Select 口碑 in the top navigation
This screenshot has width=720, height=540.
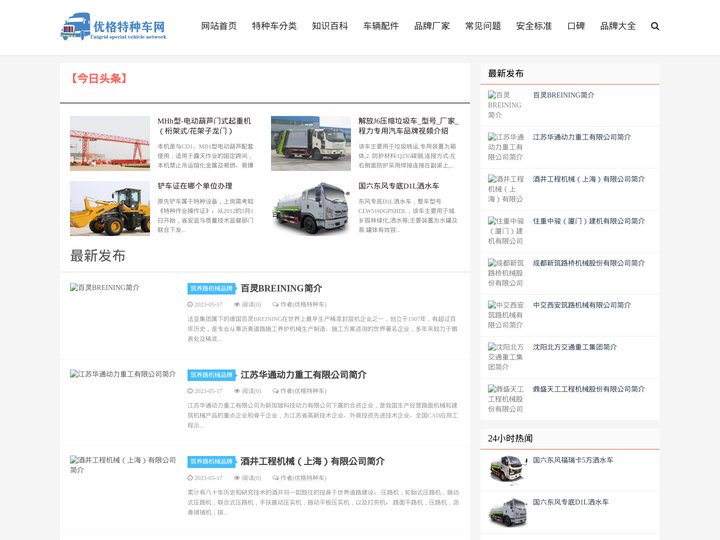pyautogui.click(x=576, y=26)
